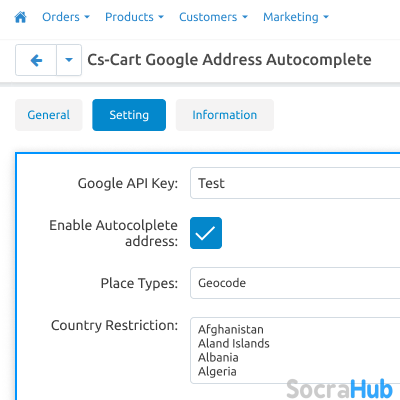Click the back arrow button

click(x=36, y=60)
